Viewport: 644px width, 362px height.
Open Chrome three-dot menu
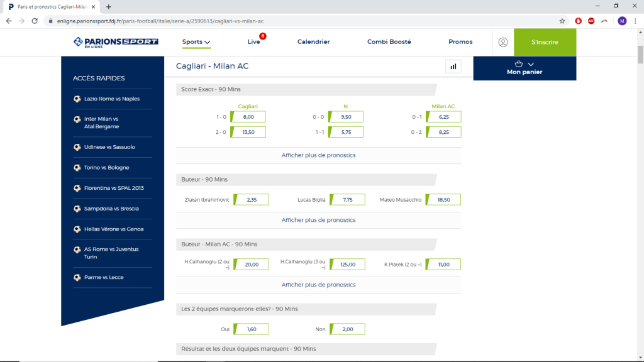pos(635,21)
